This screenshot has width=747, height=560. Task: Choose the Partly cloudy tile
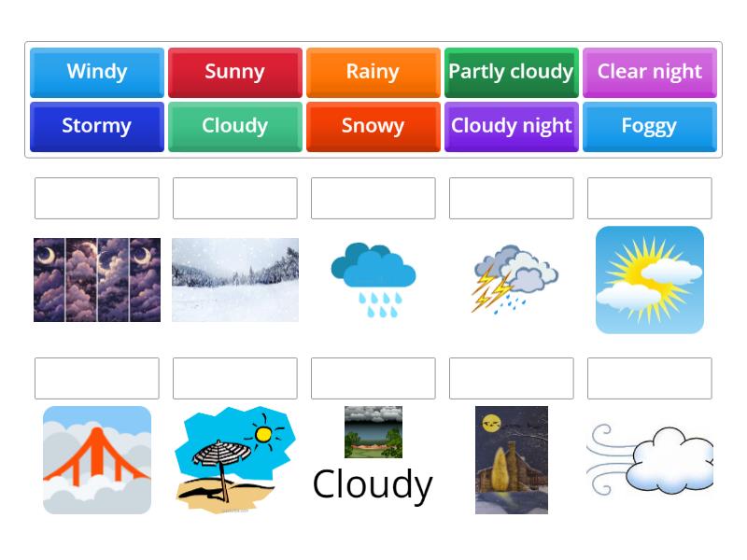point(511,72)
